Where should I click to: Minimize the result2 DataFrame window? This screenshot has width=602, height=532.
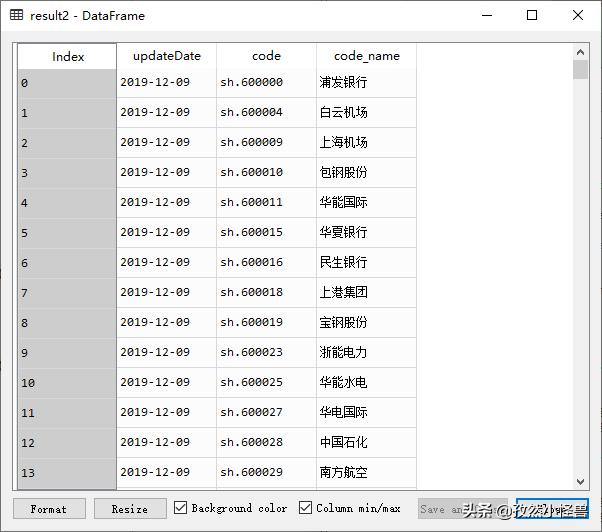[487, 15]
